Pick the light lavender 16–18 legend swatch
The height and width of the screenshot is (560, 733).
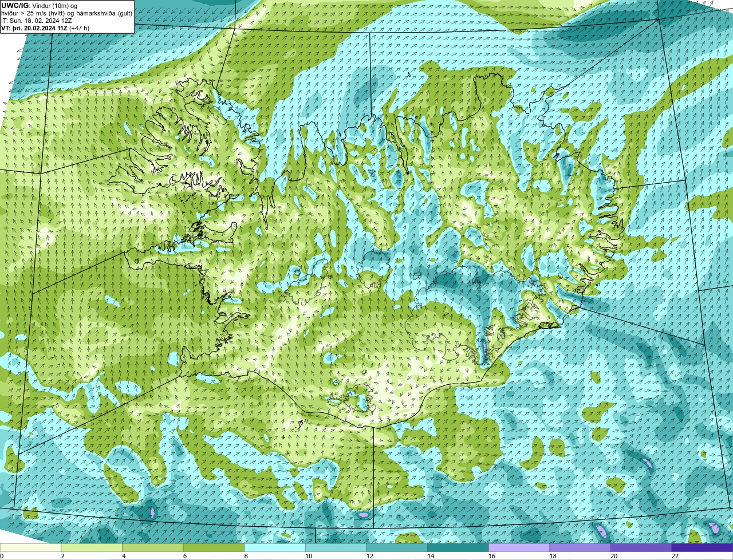(x=519, y=548)
